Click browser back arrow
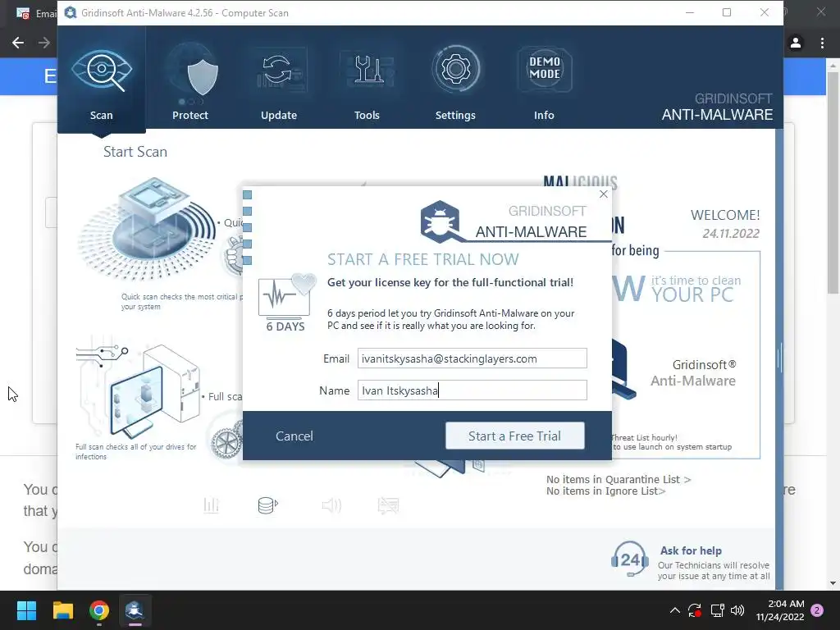The width and height of the screenshot is (840, 630). point(18,43)
